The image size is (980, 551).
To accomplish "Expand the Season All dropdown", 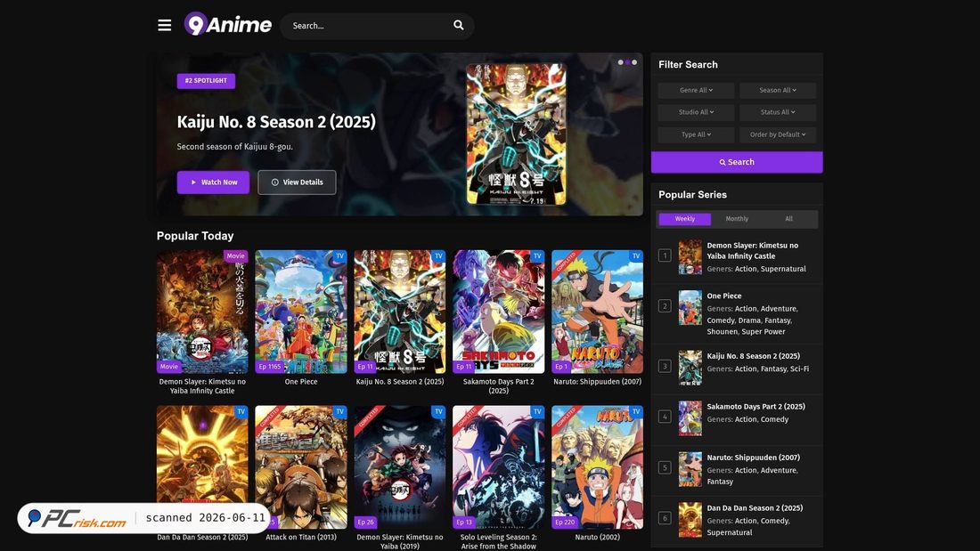I will pyautogui.click(x=778, y=90).
